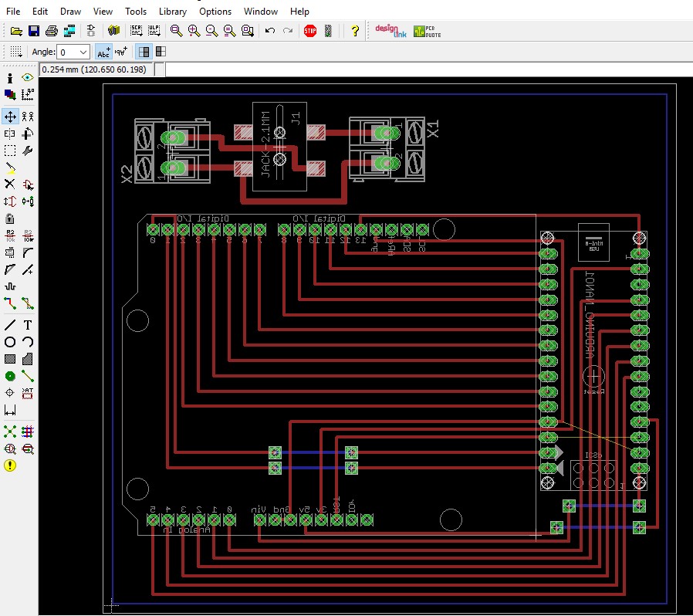Toggle the Lock tool padlock icon
Image resolution: width=693 pixels, height=616 pixels.
(x=10, y=218)
